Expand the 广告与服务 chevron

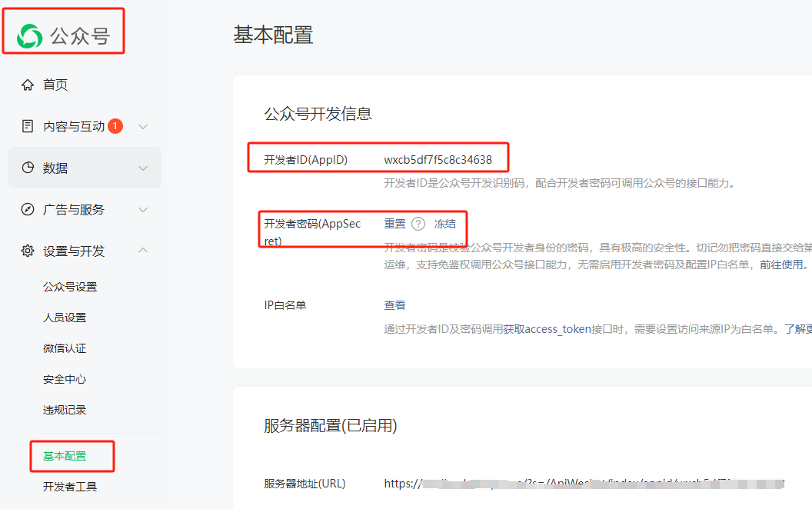tap(143, 209)
